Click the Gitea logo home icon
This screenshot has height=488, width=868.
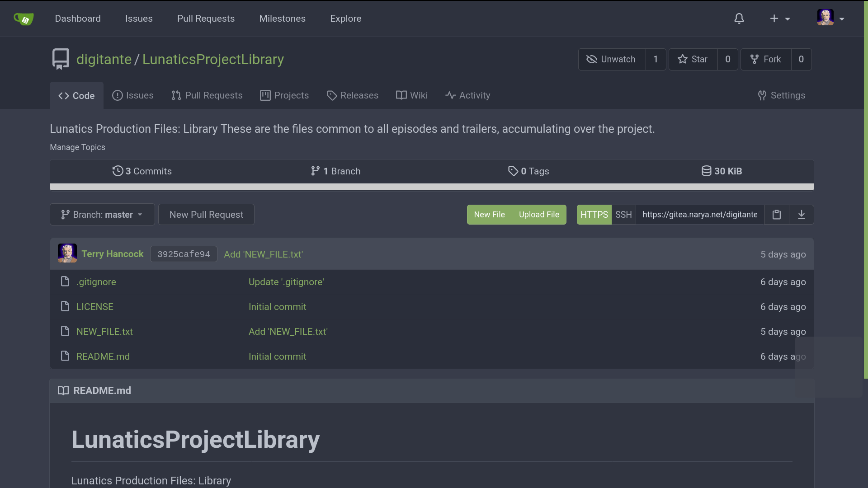pyautogui.click(x=24, y=19)
